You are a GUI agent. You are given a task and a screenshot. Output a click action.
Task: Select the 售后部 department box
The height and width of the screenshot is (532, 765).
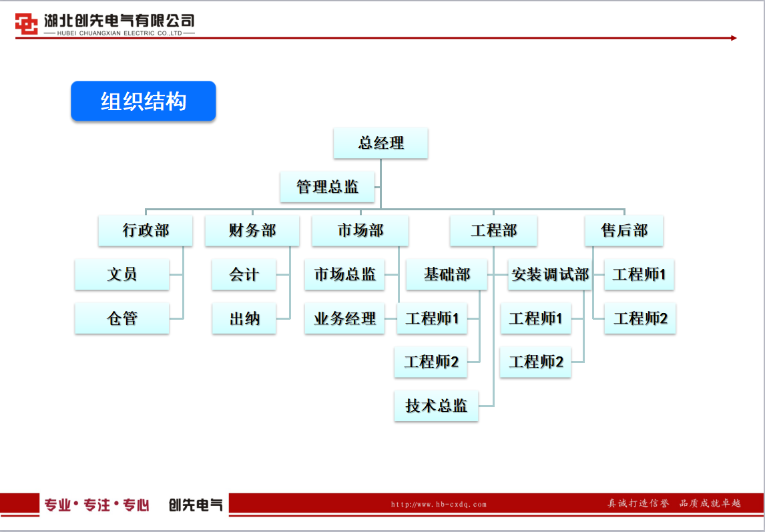[624, 231]
